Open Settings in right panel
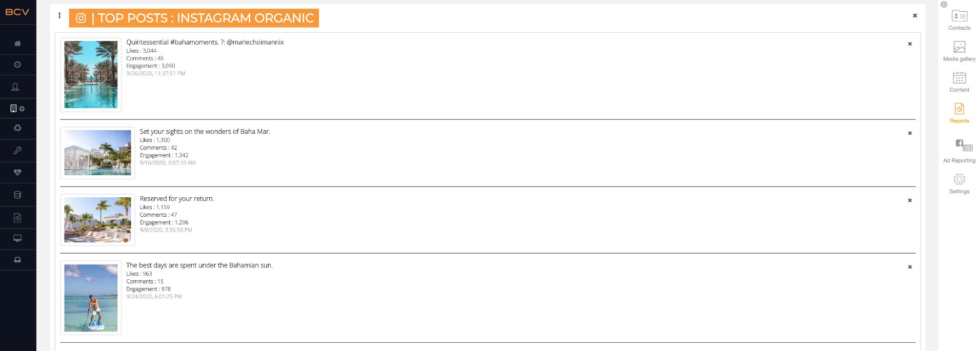The image size is (980, 351). tap(959, 183)
